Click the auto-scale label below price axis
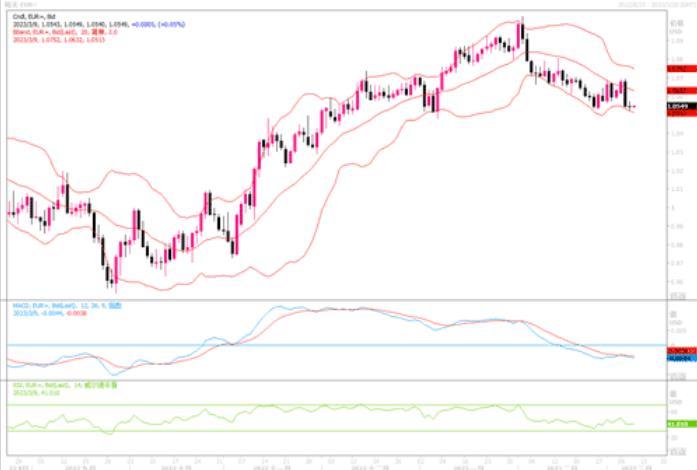 [x=678, y=297]
